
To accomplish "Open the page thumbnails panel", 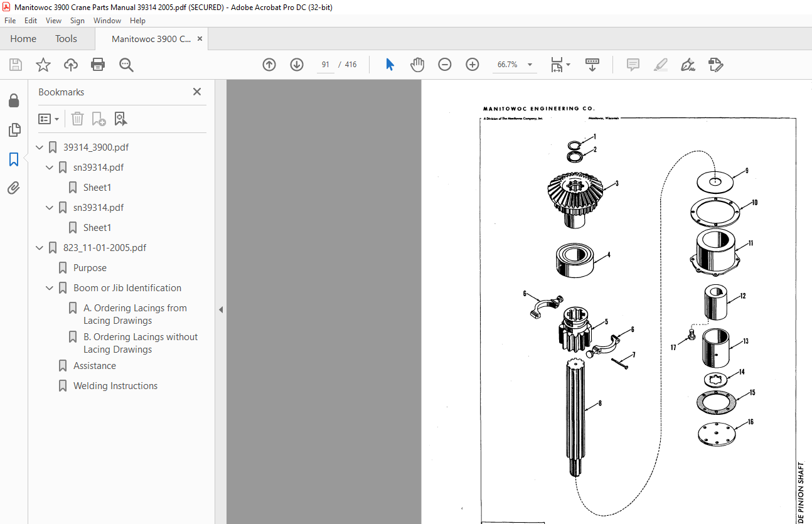I will click(x=14, y=130).
